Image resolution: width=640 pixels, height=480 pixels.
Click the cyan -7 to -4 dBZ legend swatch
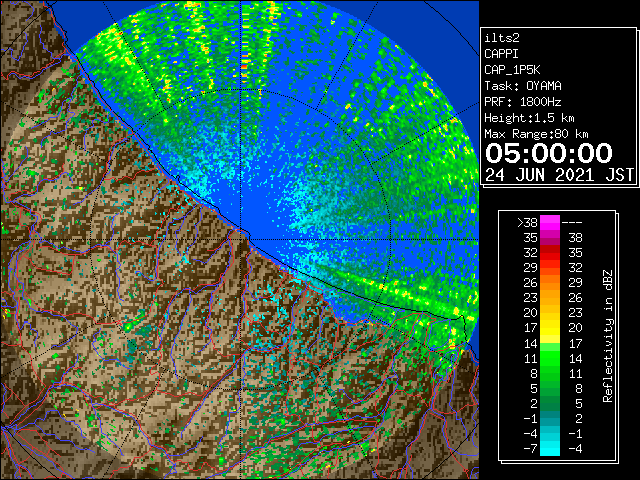coord(550,448)
